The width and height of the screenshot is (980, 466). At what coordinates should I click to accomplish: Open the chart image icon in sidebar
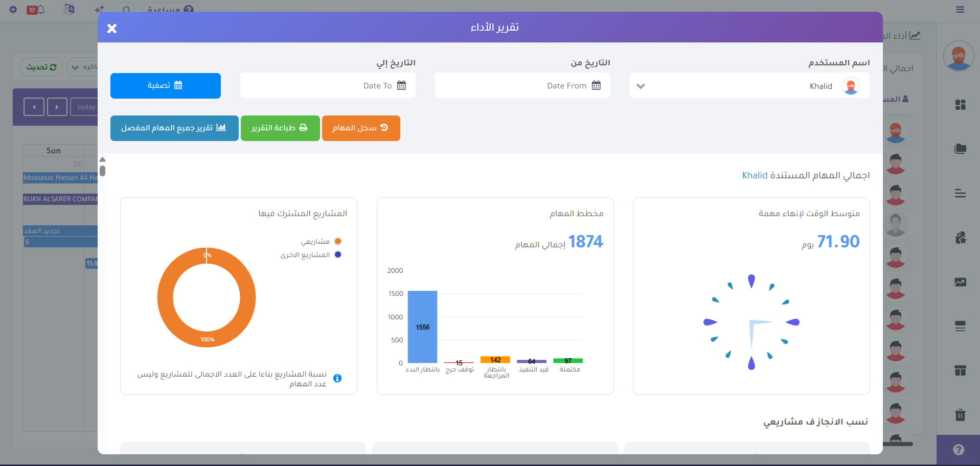961,282
